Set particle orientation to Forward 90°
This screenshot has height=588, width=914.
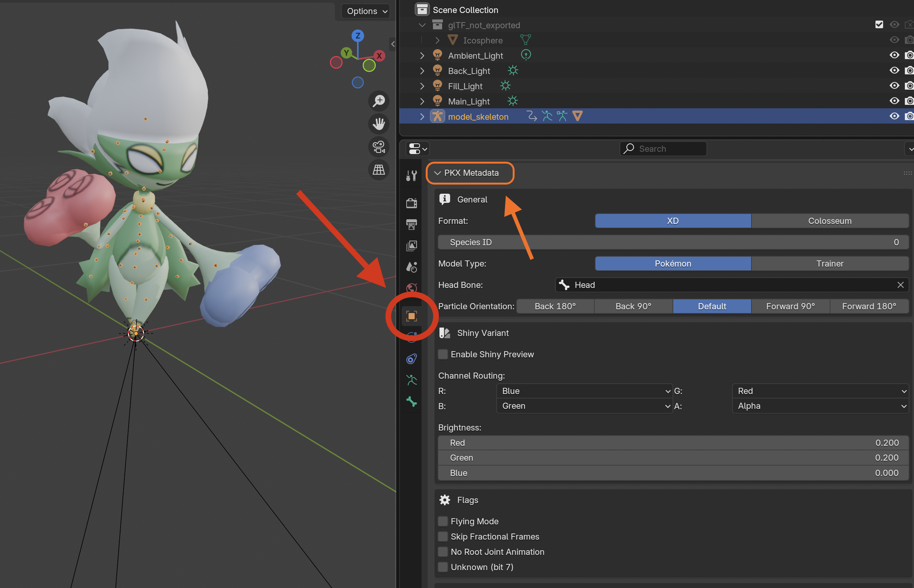[790, 306]
